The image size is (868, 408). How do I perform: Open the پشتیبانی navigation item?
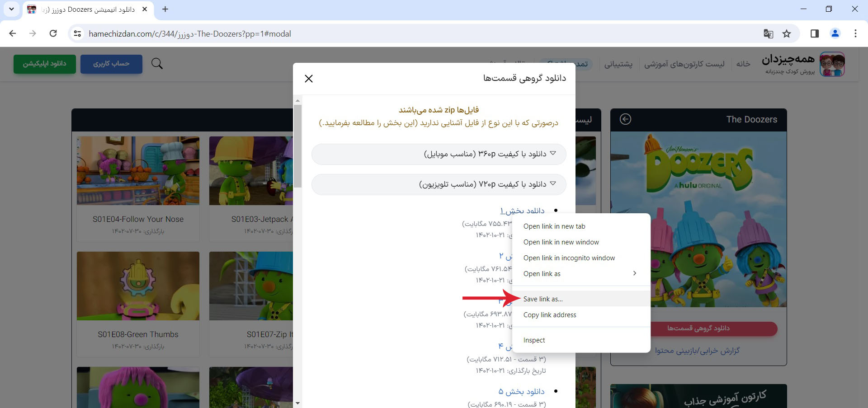click(x=618, y=64)
